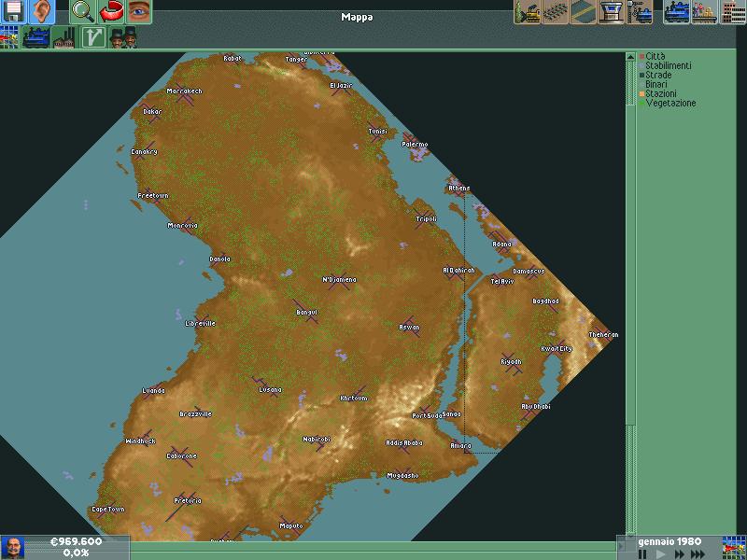The height and width of the screenshot is (560, 747).
Task: Select Palermo on the map
Action: point(415,145)
